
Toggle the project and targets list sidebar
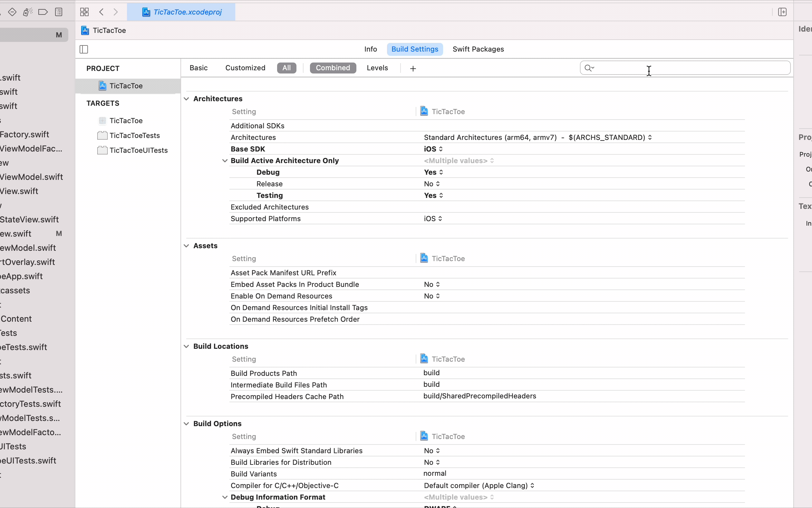[x=84, y=49]
